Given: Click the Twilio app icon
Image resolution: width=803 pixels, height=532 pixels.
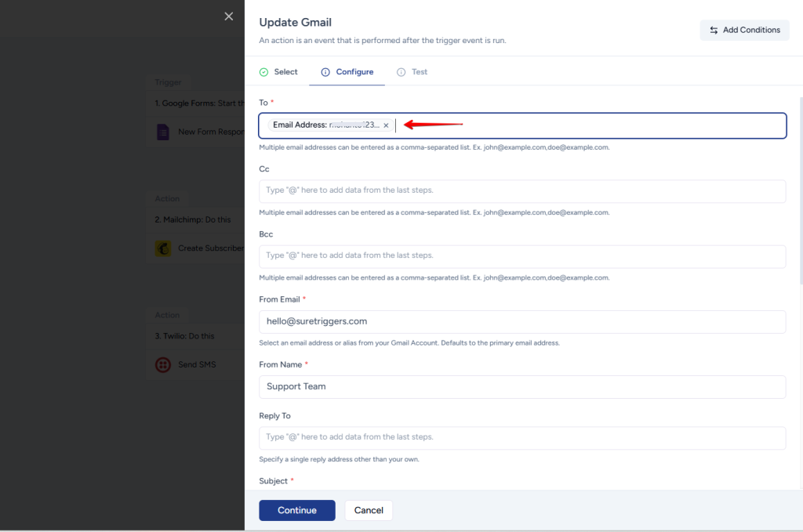Looking at the screenshot, I should [x=163, y=364].
